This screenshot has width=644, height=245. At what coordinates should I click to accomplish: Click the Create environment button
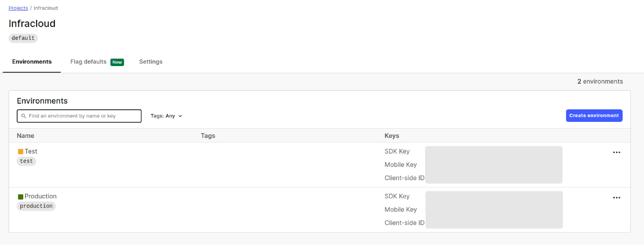pos(594,116)
